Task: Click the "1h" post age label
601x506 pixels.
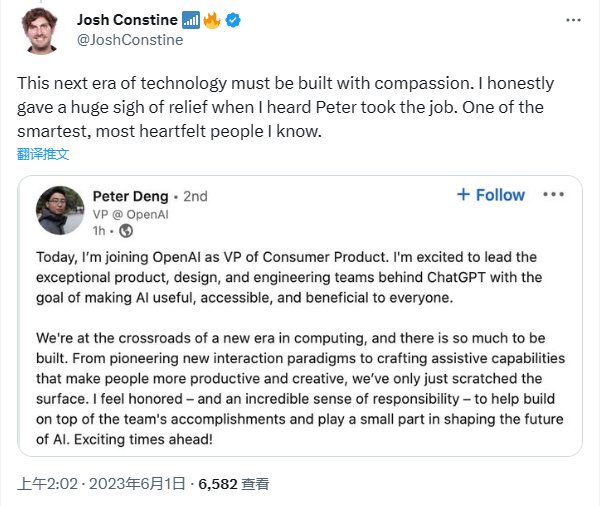Action: point(101,231)
